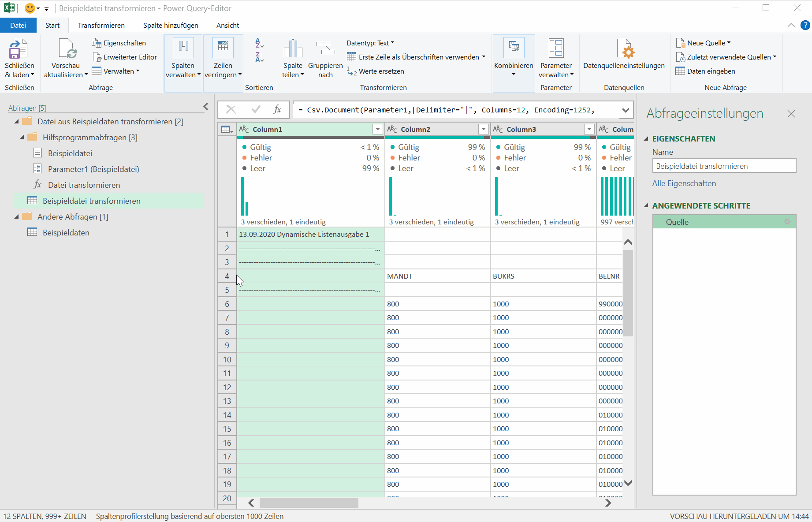Click the Daten eingeben icon
812x522 pixels.
click(x=680, y=71)
